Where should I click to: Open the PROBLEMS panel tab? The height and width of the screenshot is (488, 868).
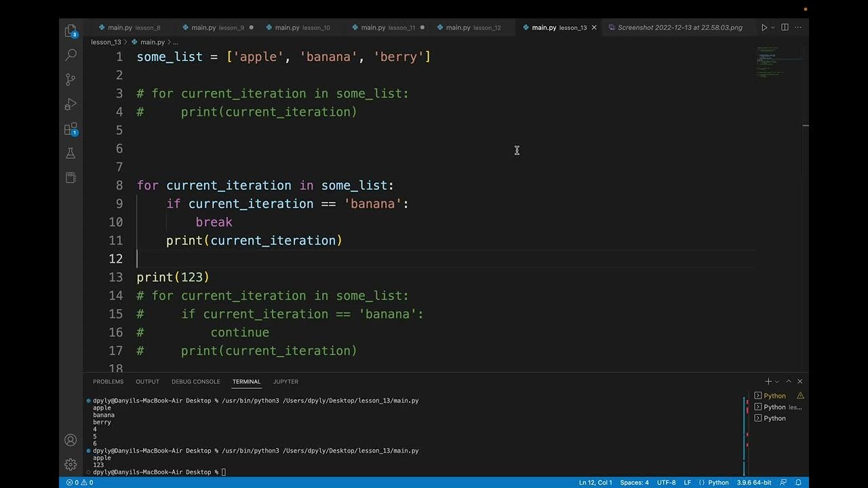(x=108, y=382)
